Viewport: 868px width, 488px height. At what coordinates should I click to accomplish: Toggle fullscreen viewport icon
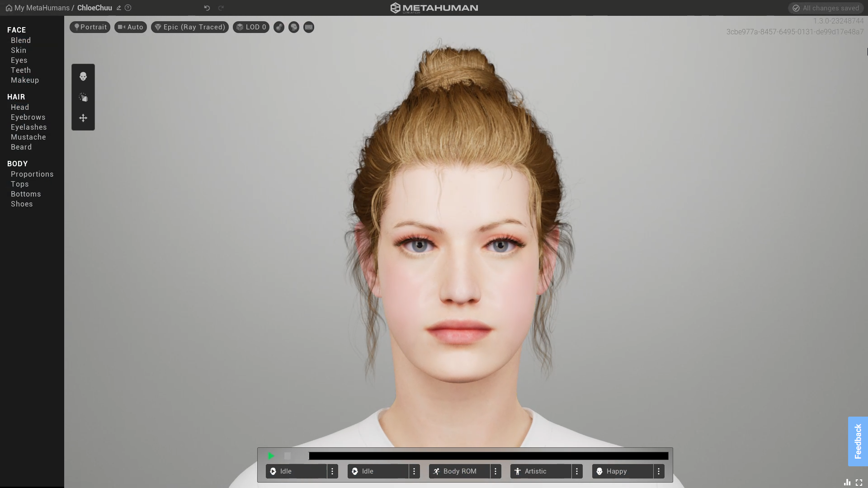coord(859,483)
